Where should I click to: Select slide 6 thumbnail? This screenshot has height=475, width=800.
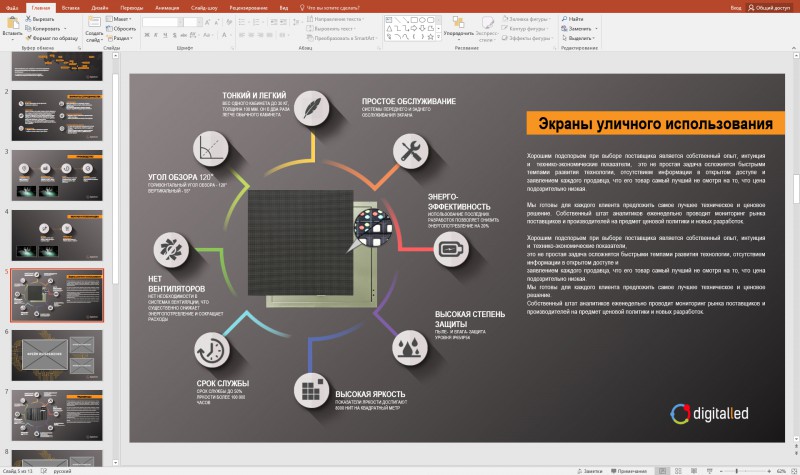pos(57,355)
